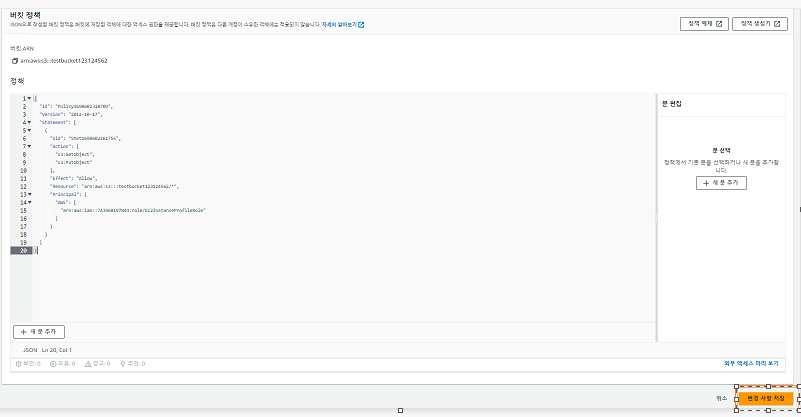Open the 정책 생성기 policy generator button

[x=760, y=24]
